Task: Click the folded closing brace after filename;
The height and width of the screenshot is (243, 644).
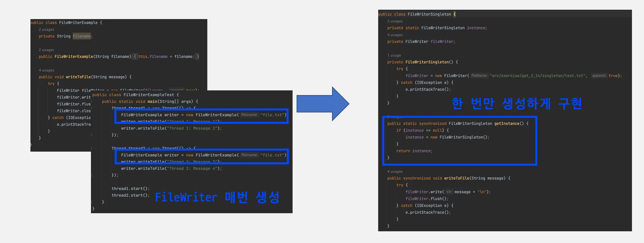Action: [x=198, y=57]
